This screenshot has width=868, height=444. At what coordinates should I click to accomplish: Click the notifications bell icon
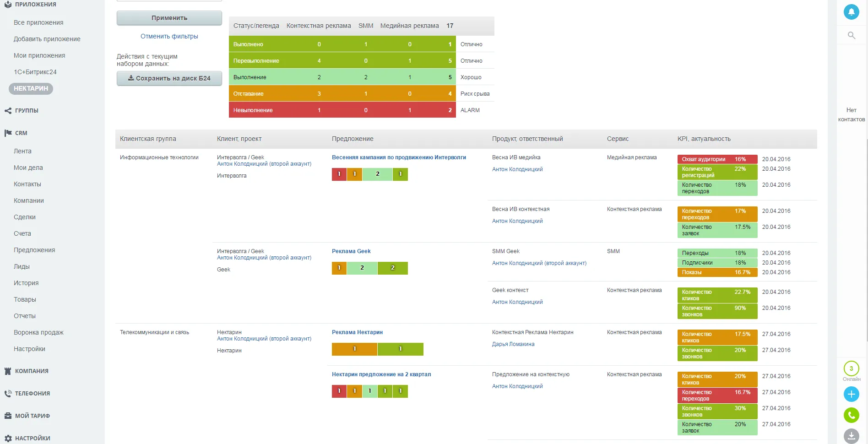tap(851, 12)
